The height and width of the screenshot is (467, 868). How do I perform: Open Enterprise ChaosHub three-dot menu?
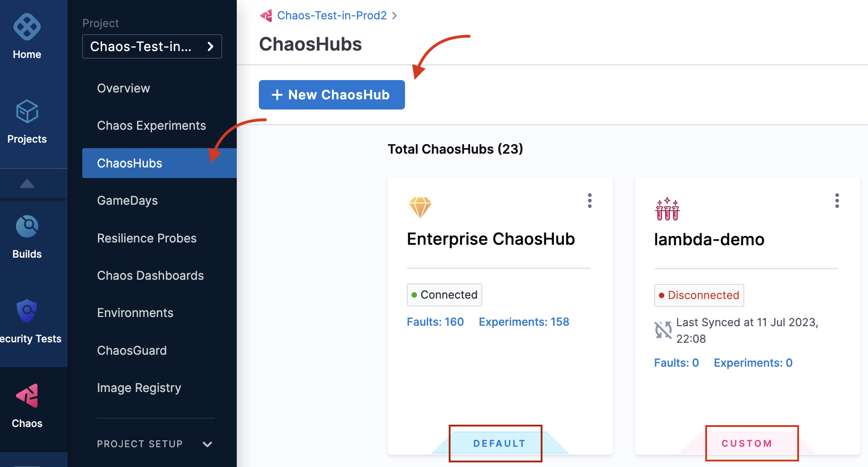coord(589,201)
